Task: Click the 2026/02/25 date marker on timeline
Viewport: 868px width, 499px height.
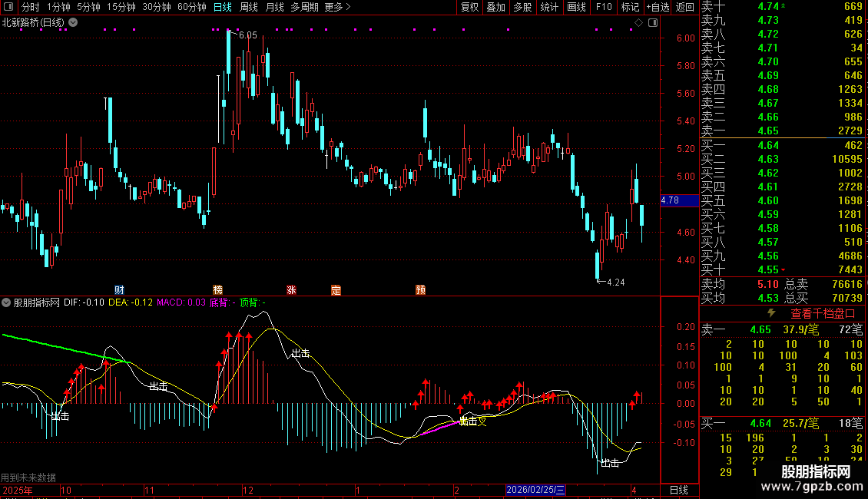Action: click(x=535, y=490)
